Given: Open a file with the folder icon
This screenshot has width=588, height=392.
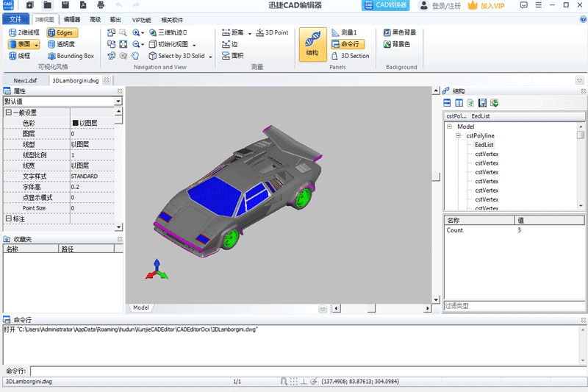Looking at the screenshot, I should (x=47, y=5).
